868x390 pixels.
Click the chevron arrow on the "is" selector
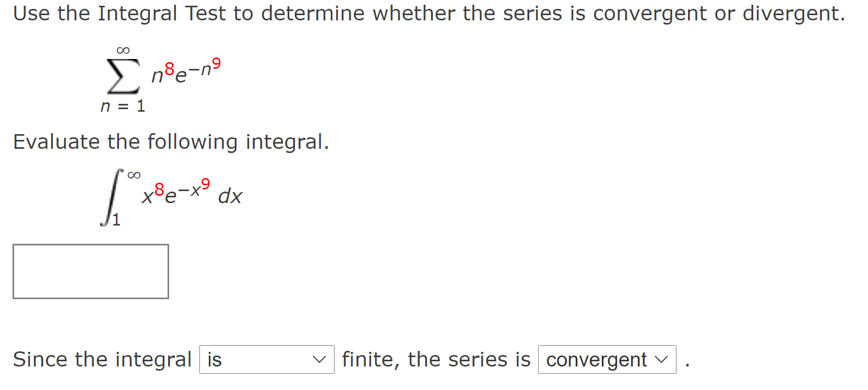pyautogui.click(x=320, y=359)
